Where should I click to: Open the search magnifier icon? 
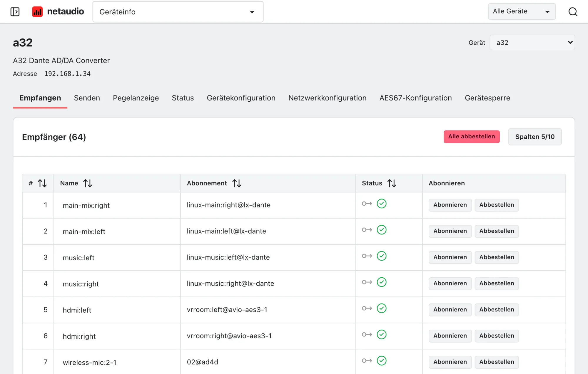click(573, 12)
